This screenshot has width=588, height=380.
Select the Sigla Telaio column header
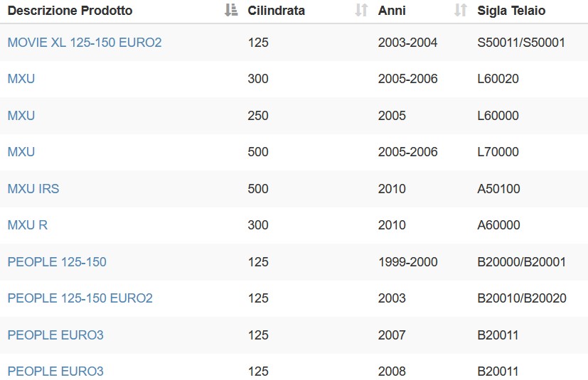click(511, 11)
